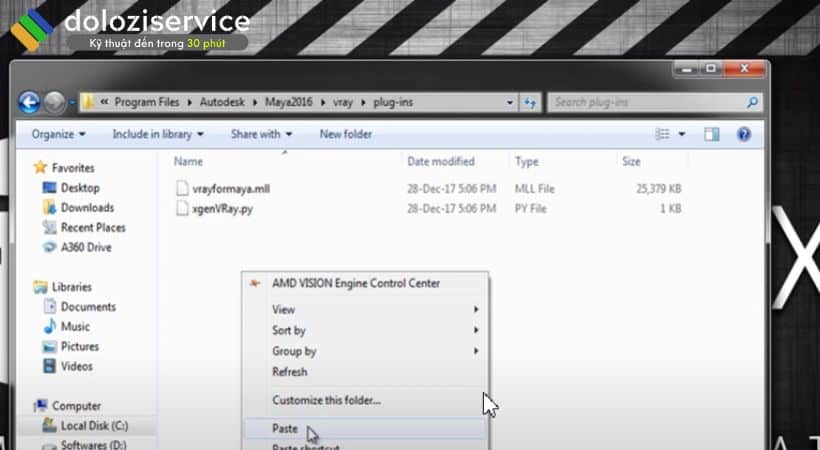Open the Group by submenu
Screen dimensions: 820x450
click(366, 351)
